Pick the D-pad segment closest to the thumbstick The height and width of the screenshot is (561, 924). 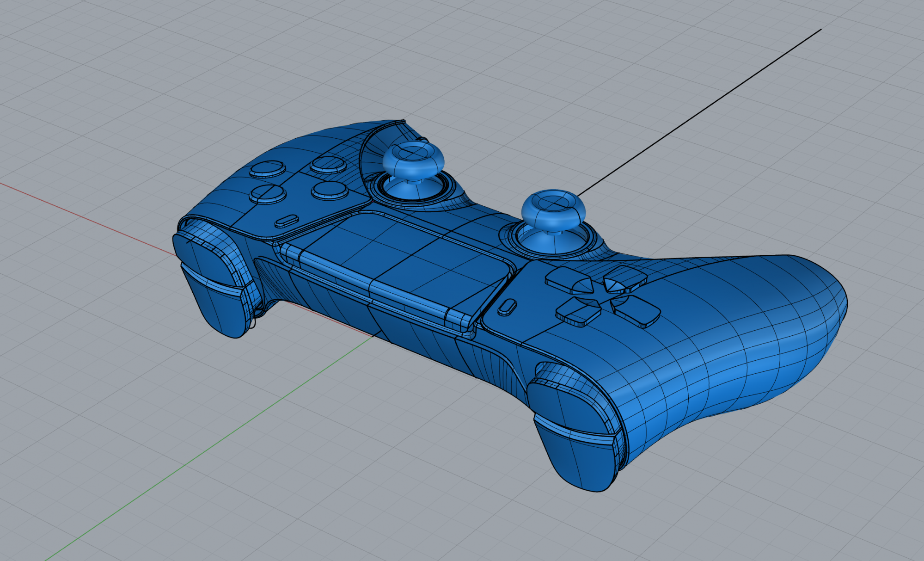pos(569,280)
